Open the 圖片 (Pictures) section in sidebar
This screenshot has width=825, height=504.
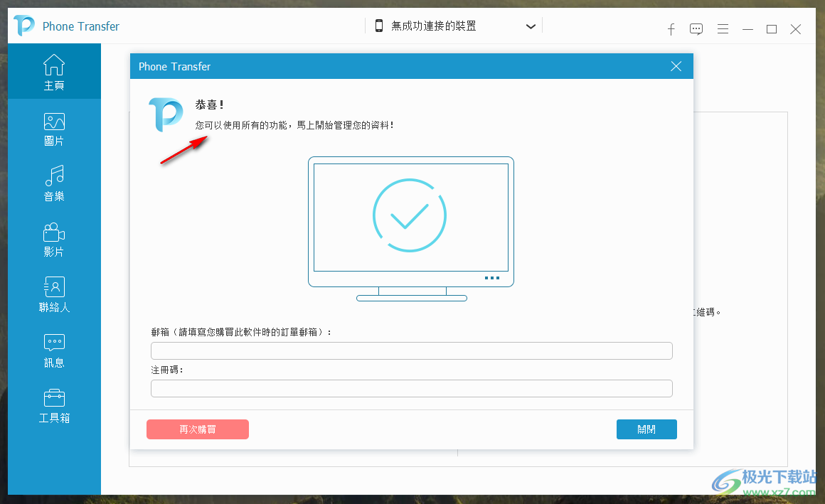(x=54, y=128)
